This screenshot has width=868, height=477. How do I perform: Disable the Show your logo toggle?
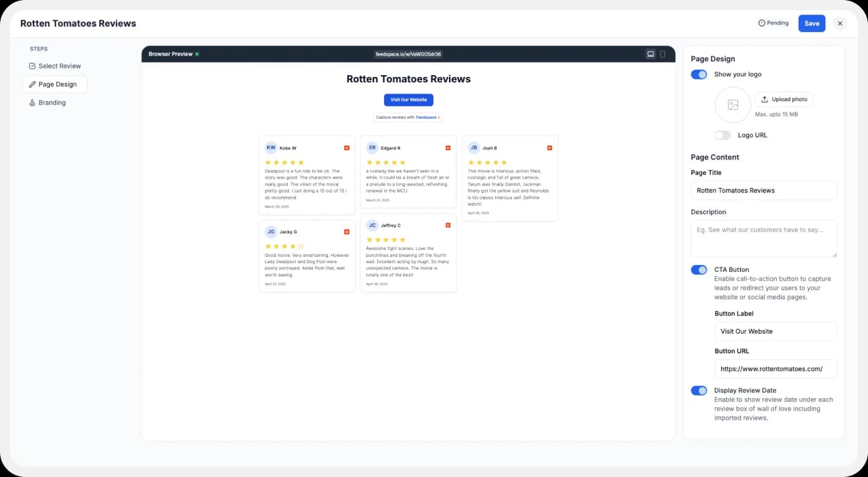tap(698, 74)
